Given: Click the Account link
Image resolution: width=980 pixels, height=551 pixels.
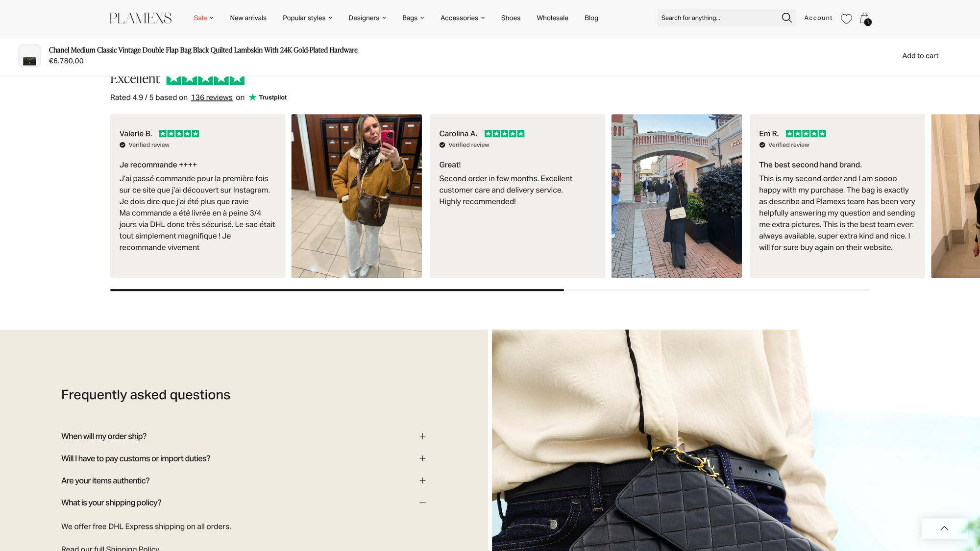Looking at the screenshot, I should pos(818,18).
